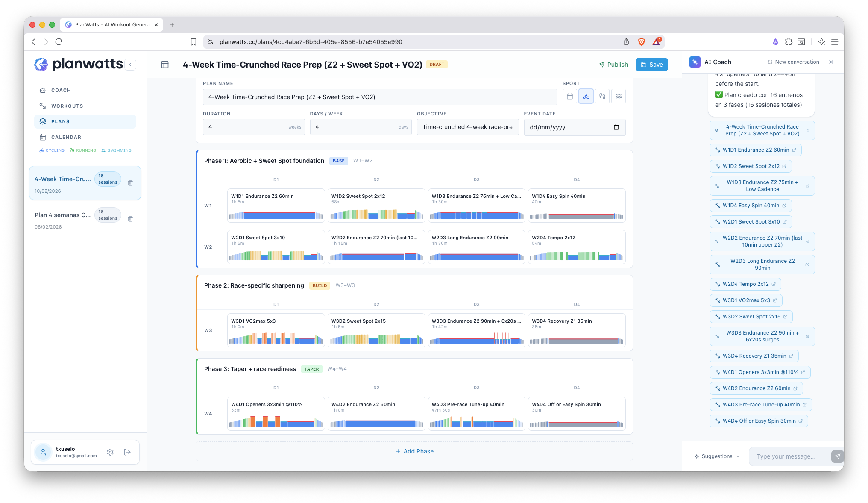Delete the 4-Week Time-Crunched plan
The height and width of the screenshot is (503, 868).
pyautogui.click(x=130, y=183)
